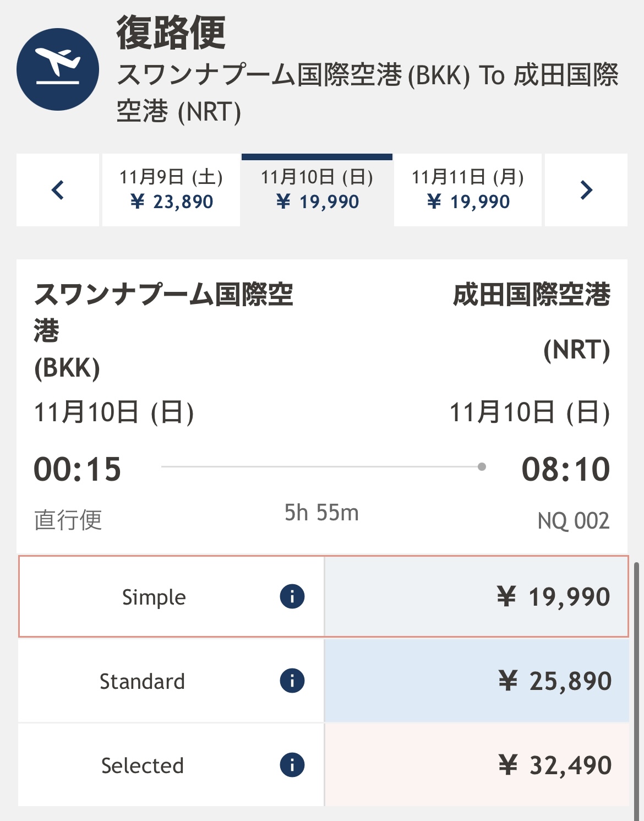Viewport: 644px width, 821px height.
Task: Go to later dates with right chevron
Action: (586, 190)
